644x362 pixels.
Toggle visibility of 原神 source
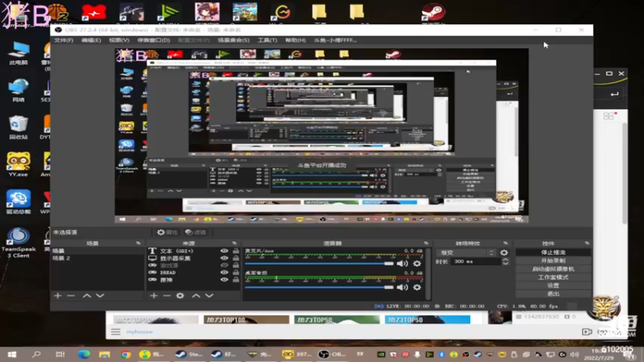point(225,280)
